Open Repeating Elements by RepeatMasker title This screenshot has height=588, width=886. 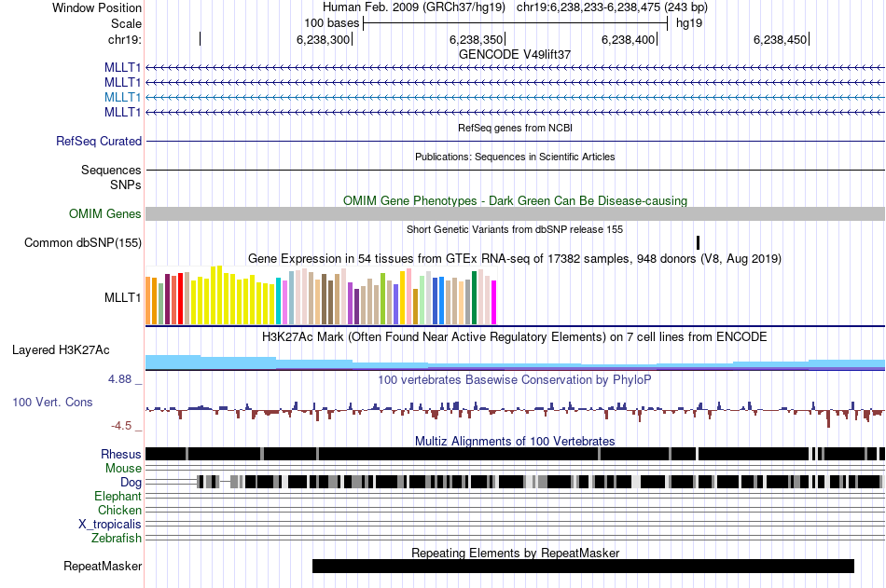[515, 553]
